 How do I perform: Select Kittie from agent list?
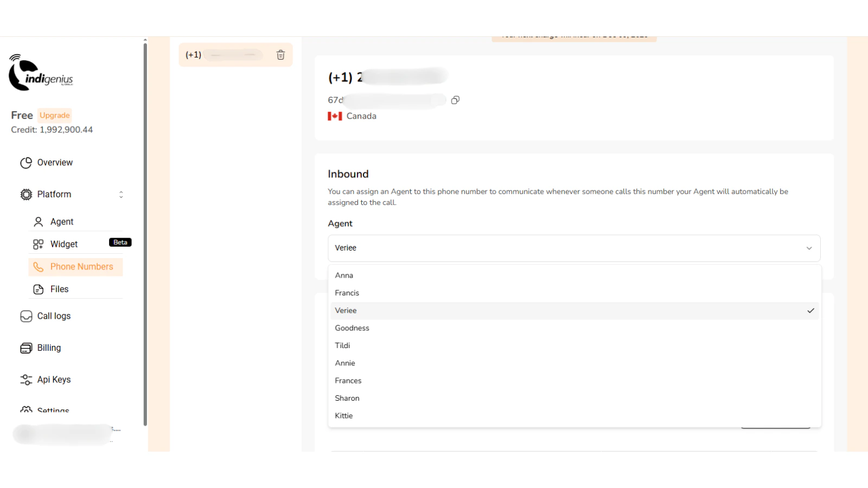pos(575,416)
